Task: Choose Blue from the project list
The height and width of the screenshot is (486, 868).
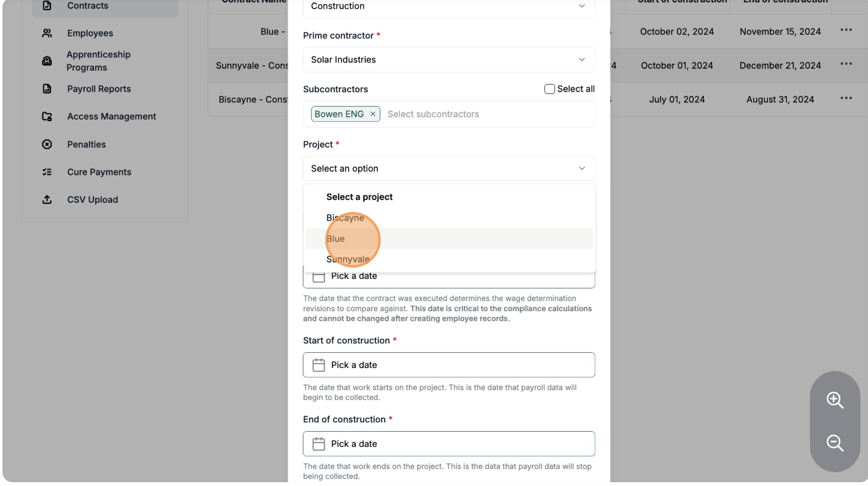Action: [x=336, y=239]
